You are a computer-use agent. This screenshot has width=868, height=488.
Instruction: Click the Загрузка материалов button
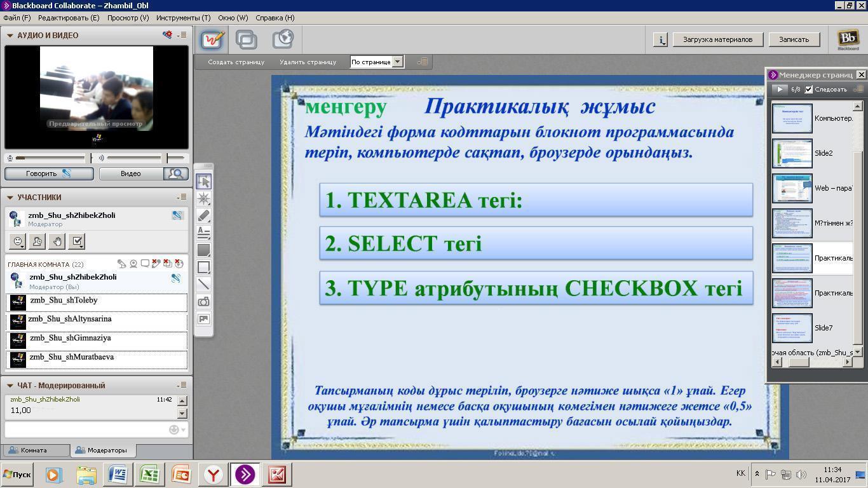[x=717, y=39]
